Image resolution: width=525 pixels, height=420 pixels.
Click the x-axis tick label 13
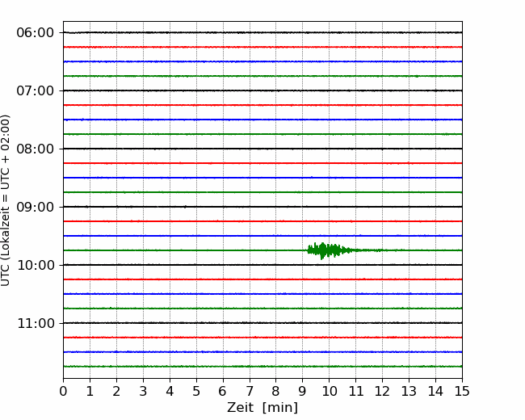click(409, 391)
